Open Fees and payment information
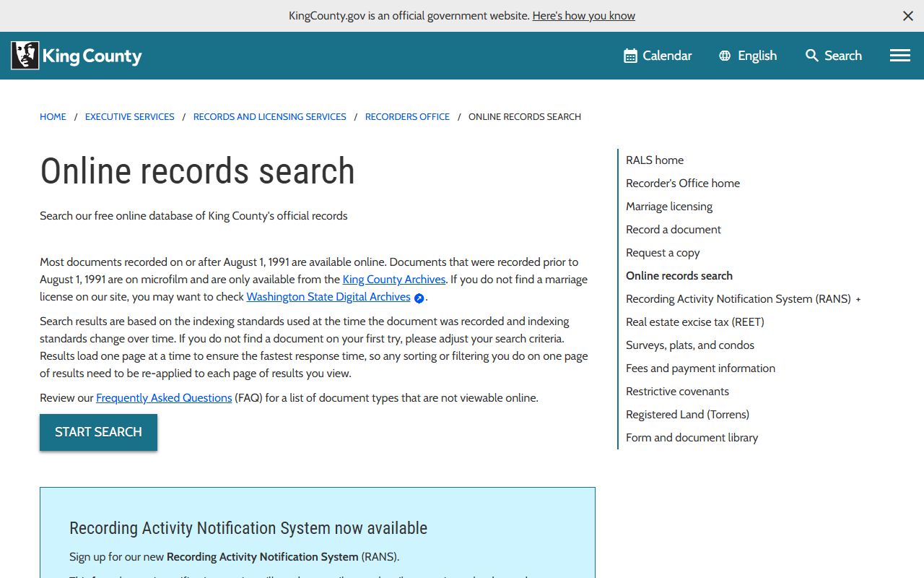The width and height of the screenshot is (924, 578). [x=700, y=368]
